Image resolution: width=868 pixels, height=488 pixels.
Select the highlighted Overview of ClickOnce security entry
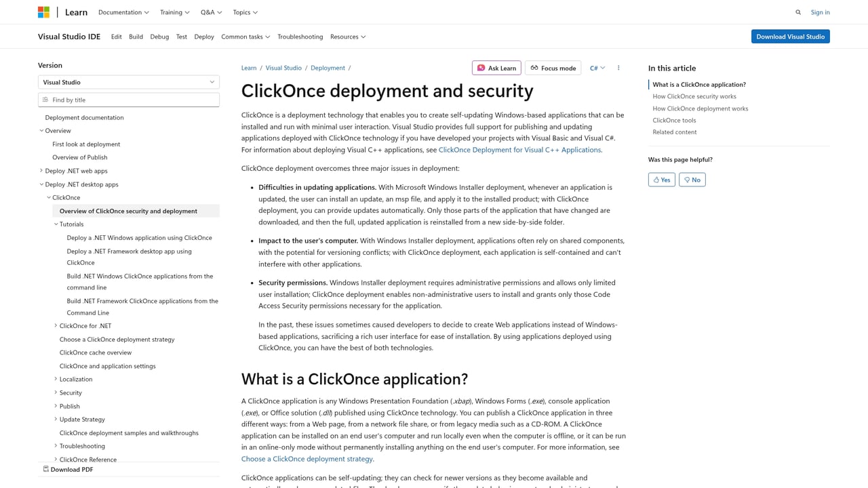click(128, 211)
